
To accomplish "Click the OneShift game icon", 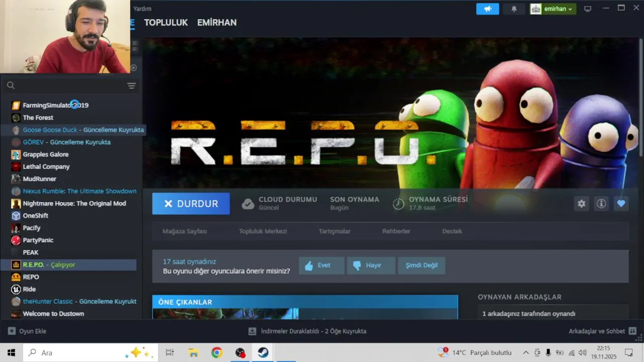I will tap(16, 216).
